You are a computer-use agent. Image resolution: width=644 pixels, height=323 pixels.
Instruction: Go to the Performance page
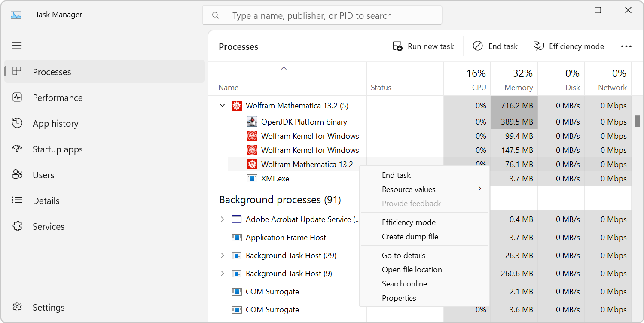(104, 98)
